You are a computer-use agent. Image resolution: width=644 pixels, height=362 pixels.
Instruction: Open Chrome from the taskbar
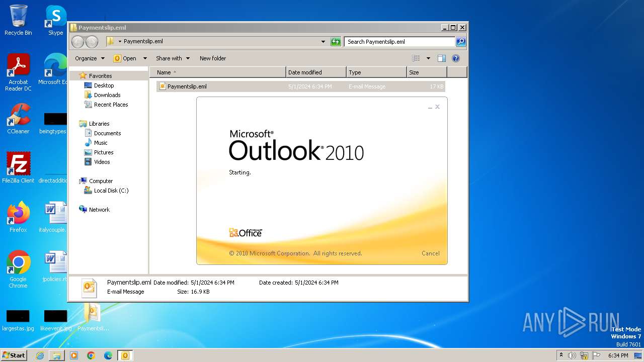91,355
